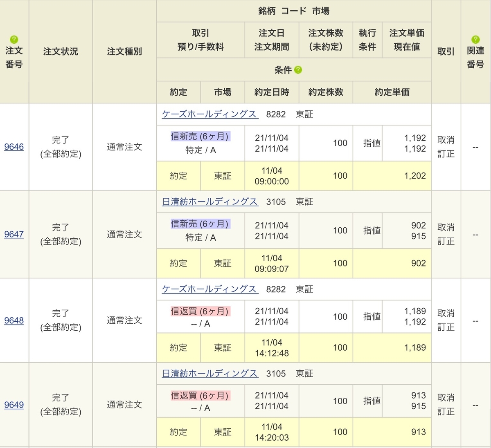491x448 pixels.
Task: Open order number 9646
Action: pos(14,147)
